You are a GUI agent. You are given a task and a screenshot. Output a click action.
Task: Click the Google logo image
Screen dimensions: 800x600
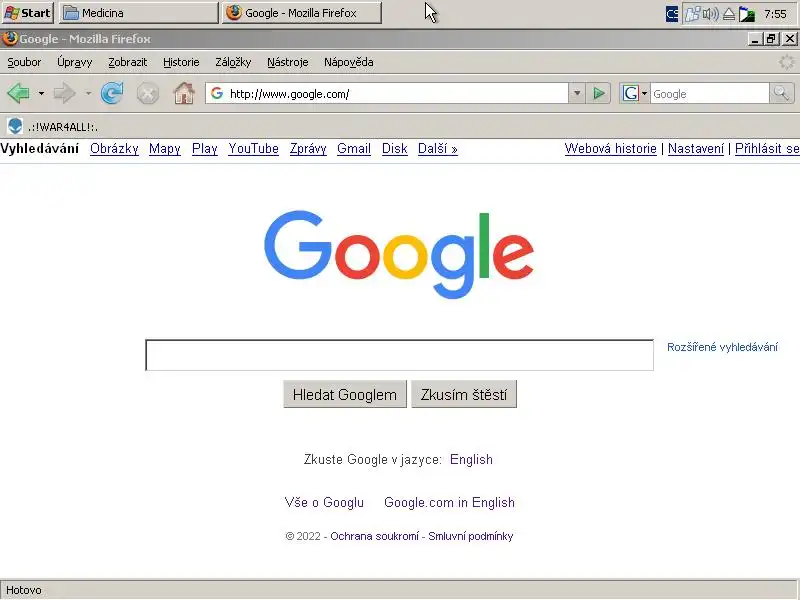pyautogui.click(x=399, y=254)
